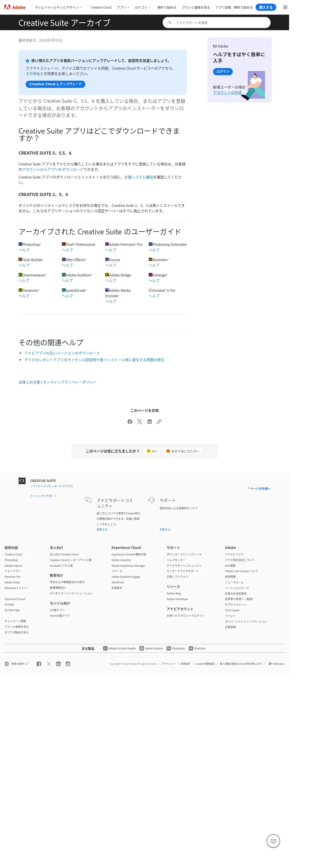Click the アドビサポートを検索 search field

(x=217, y=23)
